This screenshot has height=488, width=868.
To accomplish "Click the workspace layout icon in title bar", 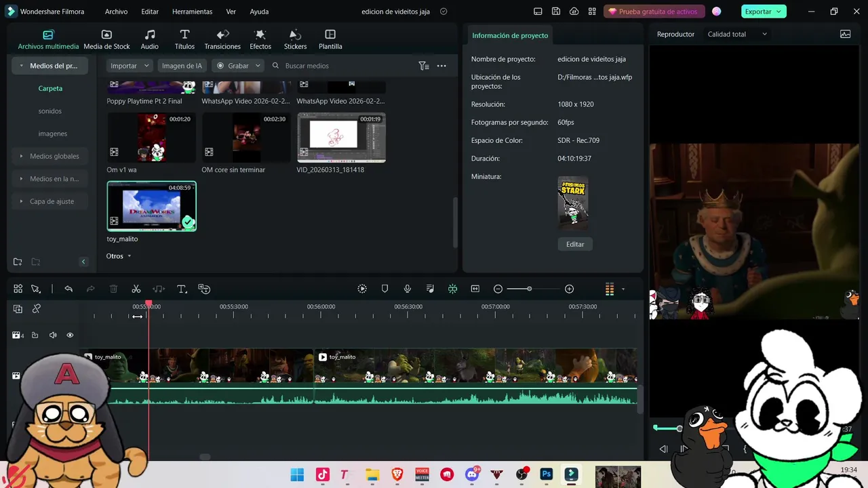I will point(538,12).
